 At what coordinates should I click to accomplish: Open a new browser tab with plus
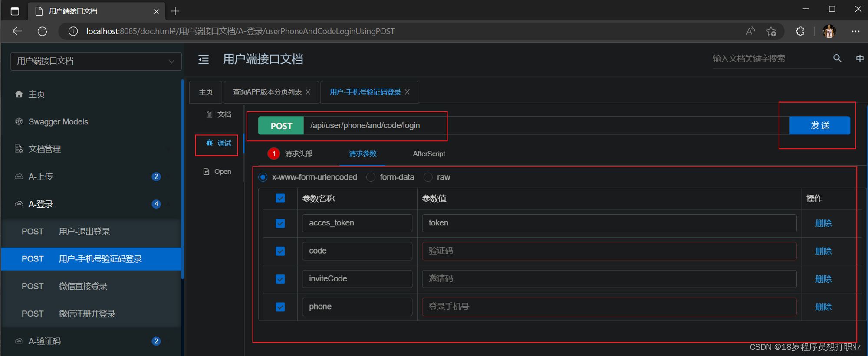[175, 11]
